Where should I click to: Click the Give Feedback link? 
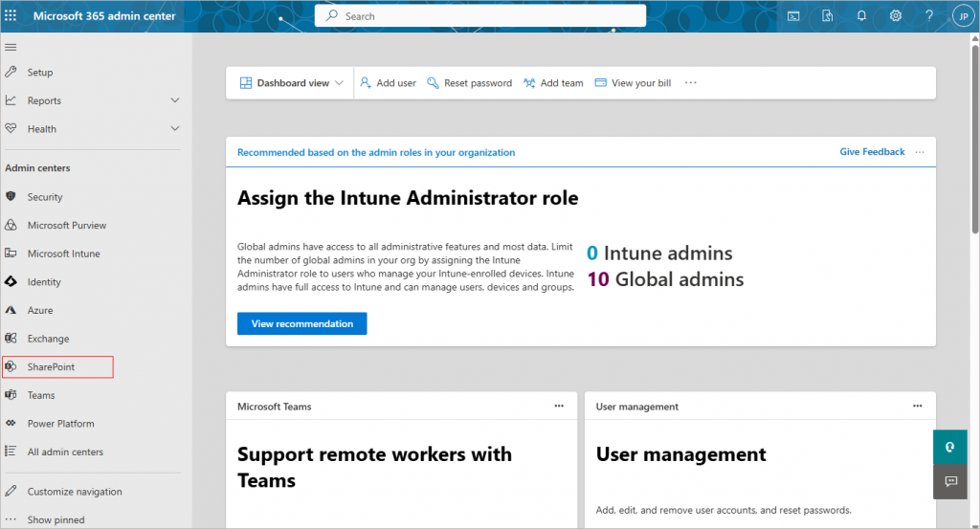click(x=872, y=152)
